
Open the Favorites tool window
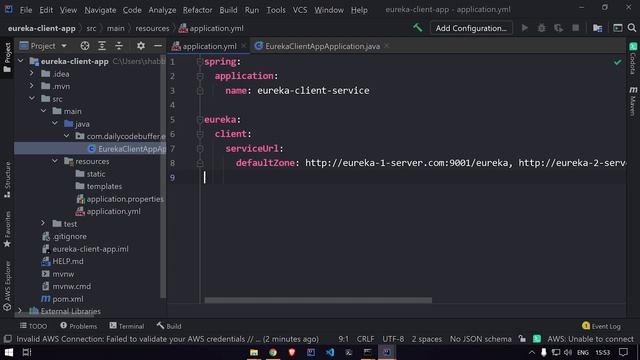pos(7,229)
